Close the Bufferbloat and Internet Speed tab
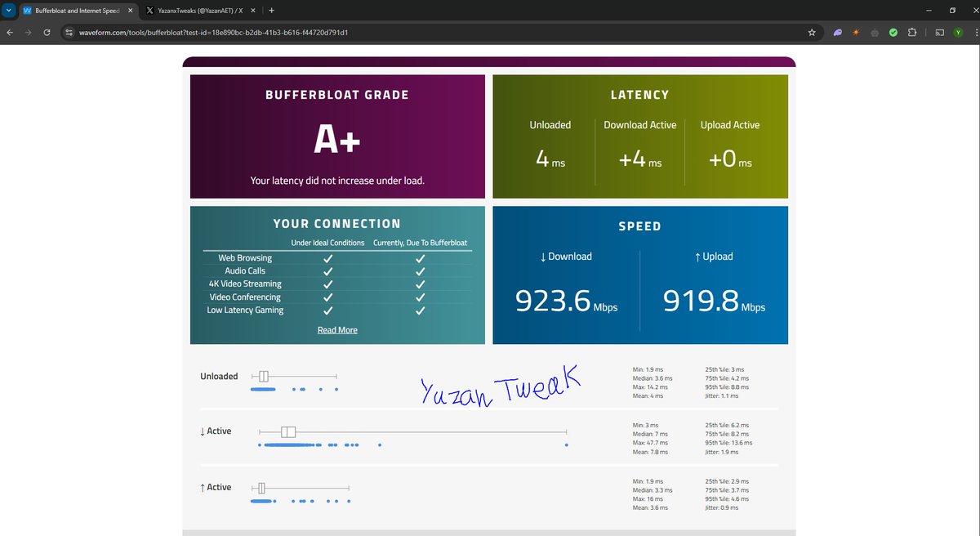This screenshot has height=536, width=980. pyautogui.click(x=130, y=11)
